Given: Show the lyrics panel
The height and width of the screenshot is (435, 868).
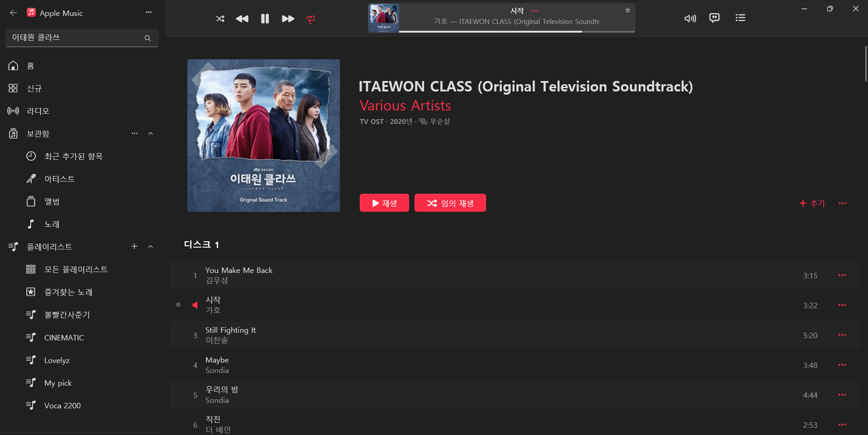Looking at the screenshot, I should [x=714, y=18].
